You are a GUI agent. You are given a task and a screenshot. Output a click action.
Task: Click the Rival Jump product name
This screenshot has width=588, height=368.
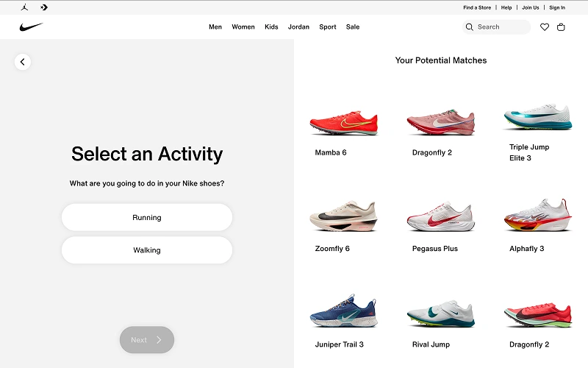point(431,344)
